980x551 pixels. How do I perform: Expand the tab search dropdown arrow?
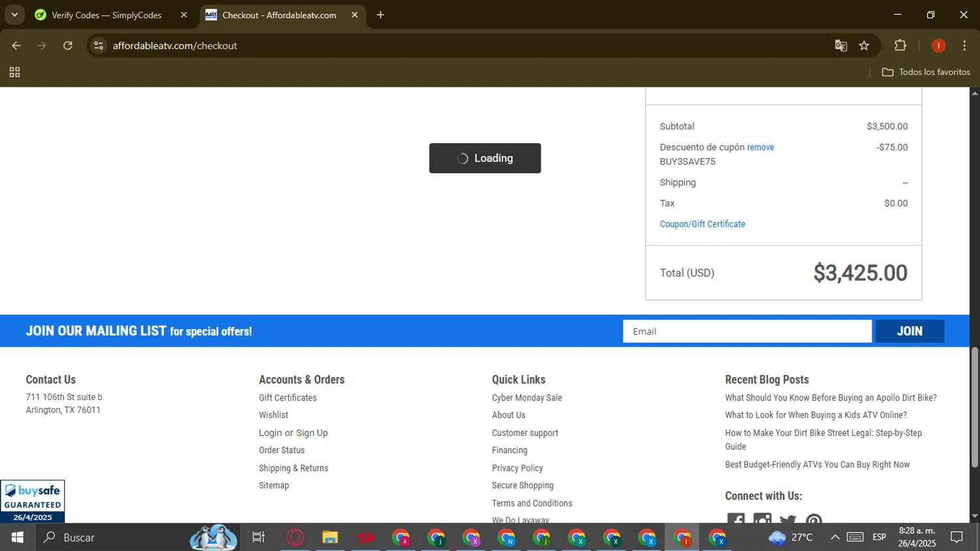(14, 15)
